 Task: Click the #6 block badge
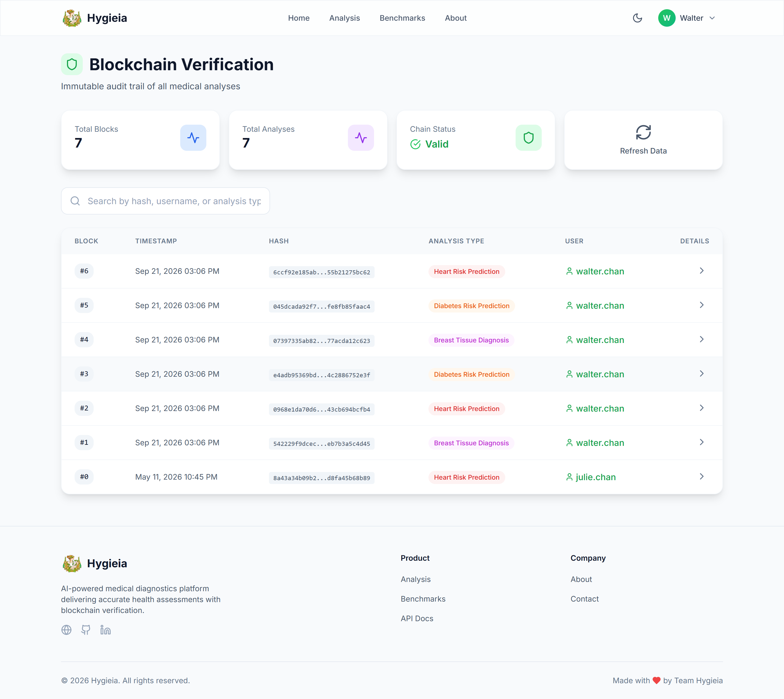pos(84,271)
